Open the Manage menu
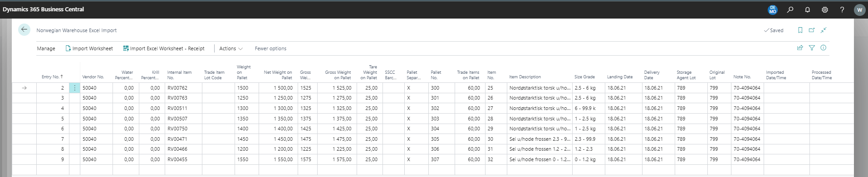The height and width of the screenshot is (177, 868). 46,48
